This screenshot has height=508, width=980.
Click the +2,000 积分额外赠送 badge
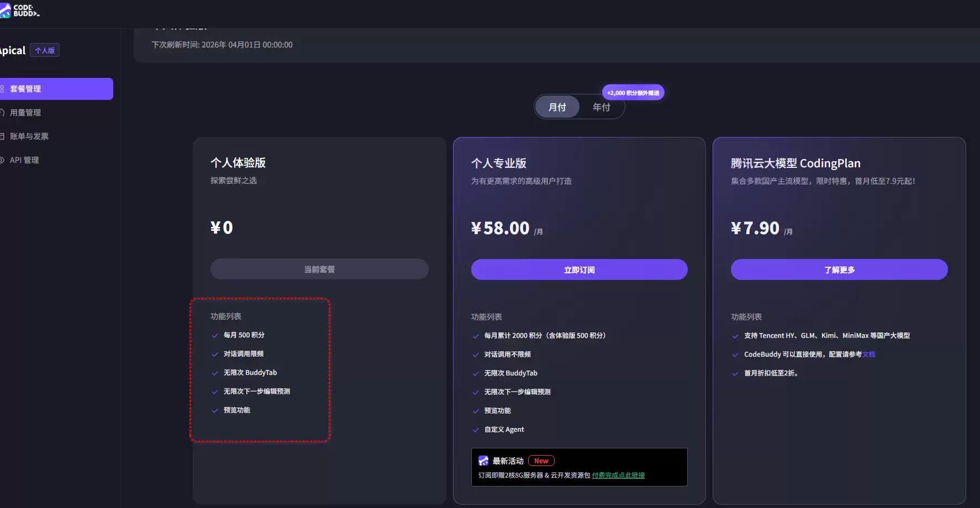click(x=633, y=92)
